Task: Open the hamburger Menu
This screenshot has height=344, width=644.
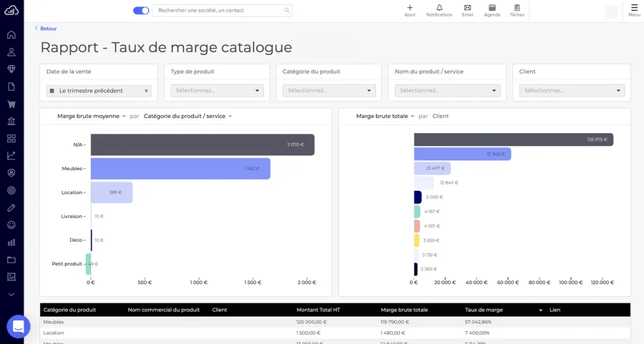Action: tap(634, 10)
